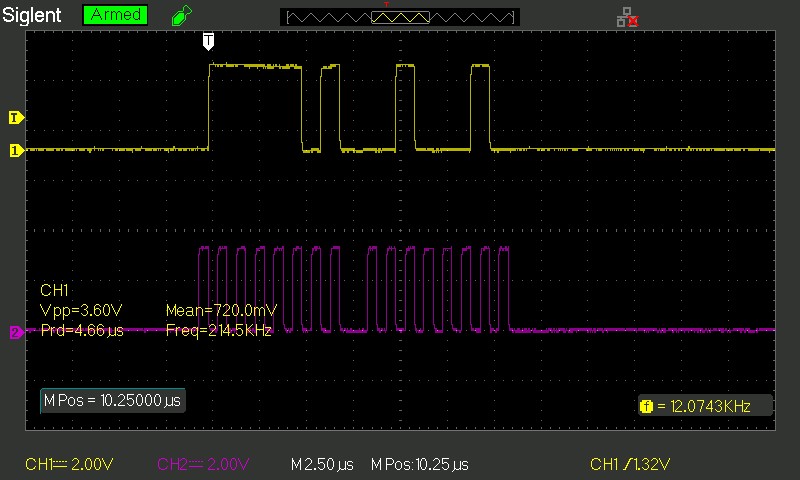The height and width of the screenshot is (480, 800).
Task: Click the M Pos = 10.25000µs popup box
Action: pyautogui.click(x=112, y=400)
